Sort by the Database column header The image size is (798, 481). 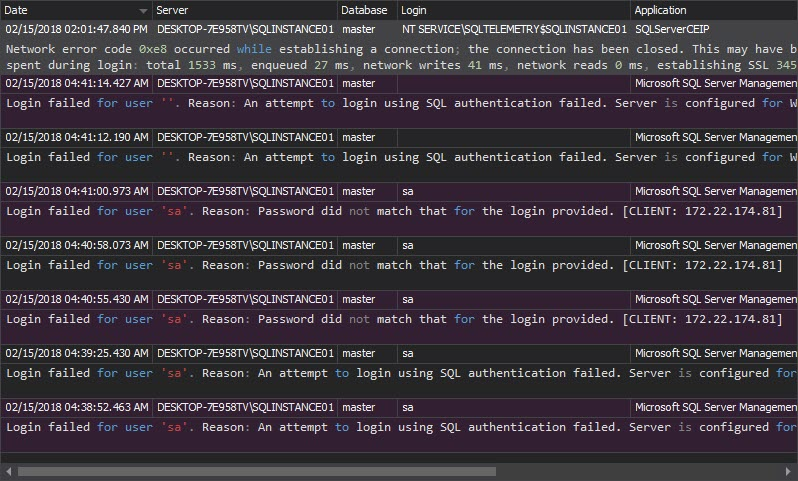[x=367, y=10]
